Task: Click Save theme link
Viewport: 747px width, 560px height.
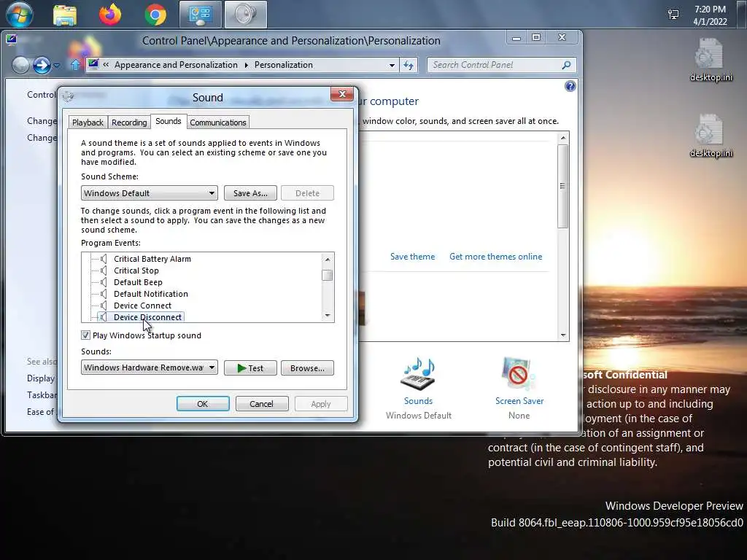Action: click(x=413, y=257)
